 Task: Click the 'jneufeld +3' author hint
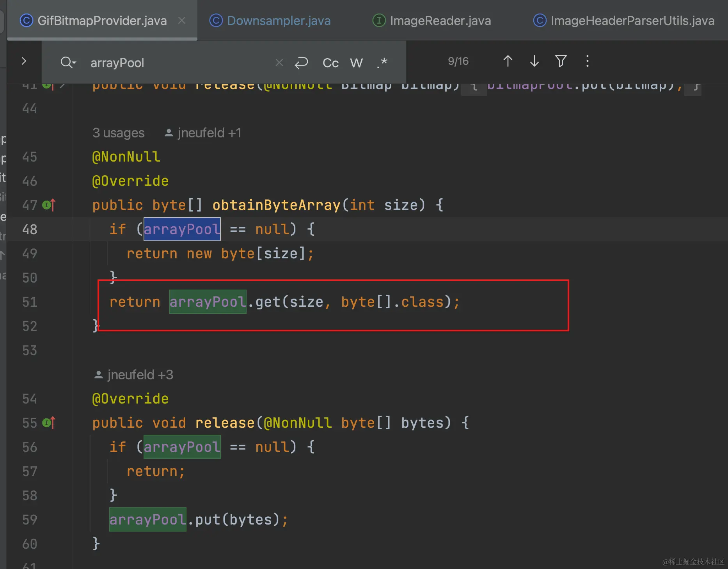click(133, 375)
